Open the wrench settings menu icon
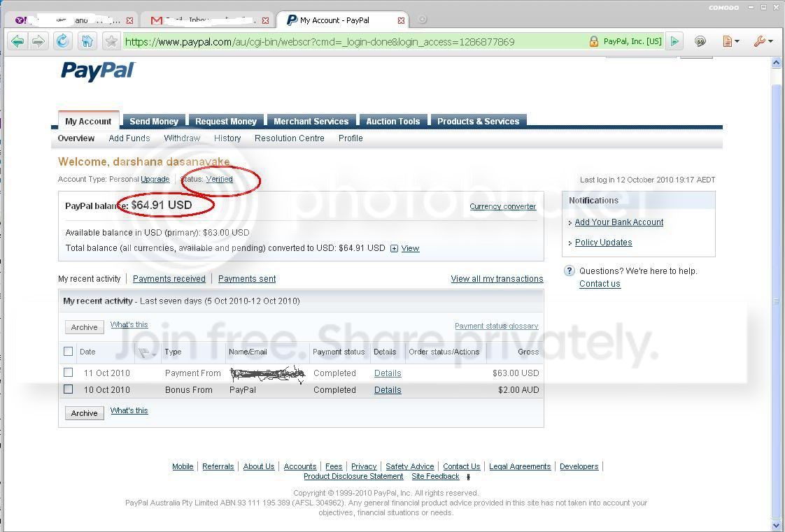This screenshot has height=532, width=785. [x=763, y=41]
